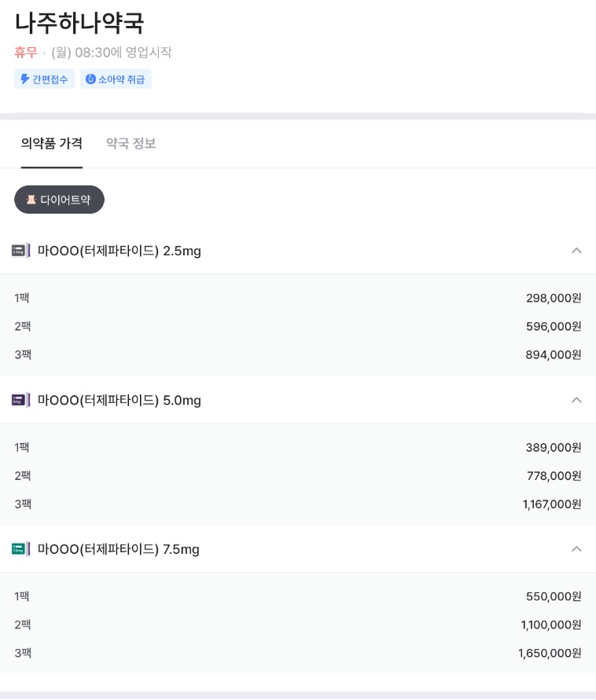Click the 1팩 label in the 7.5mg section
Screen dimensions: 596x700
click(22, 596)
